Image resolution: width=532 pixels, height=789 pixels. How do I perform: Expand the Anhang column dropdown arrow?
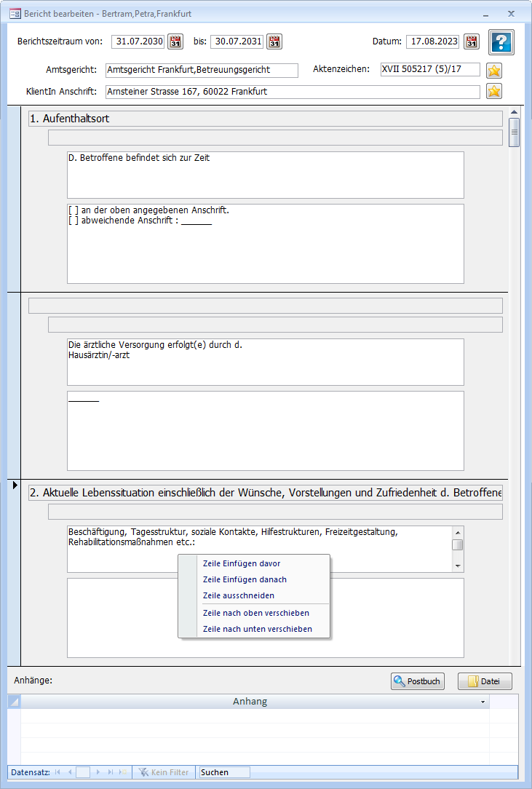point(483,702)
